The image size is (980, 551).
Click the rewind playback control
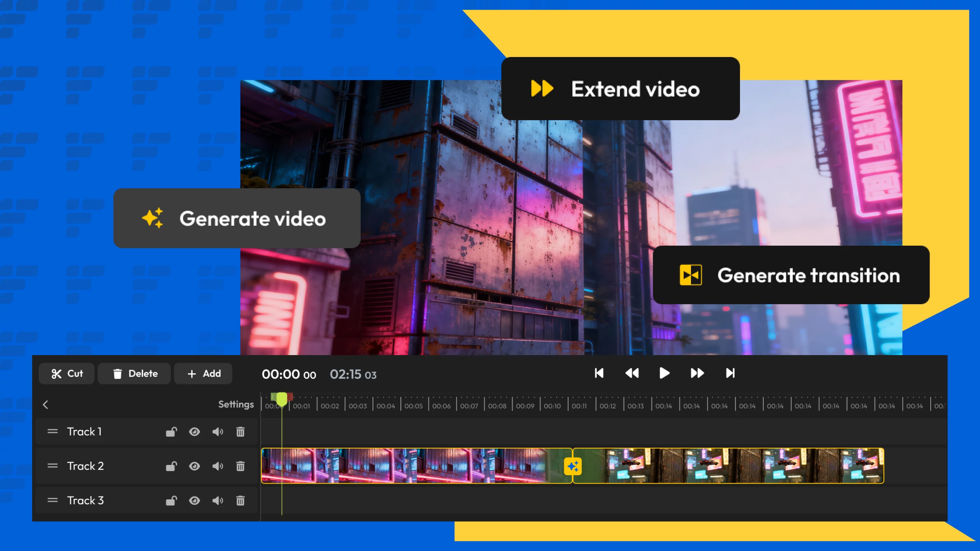click(x=632, y=373)
